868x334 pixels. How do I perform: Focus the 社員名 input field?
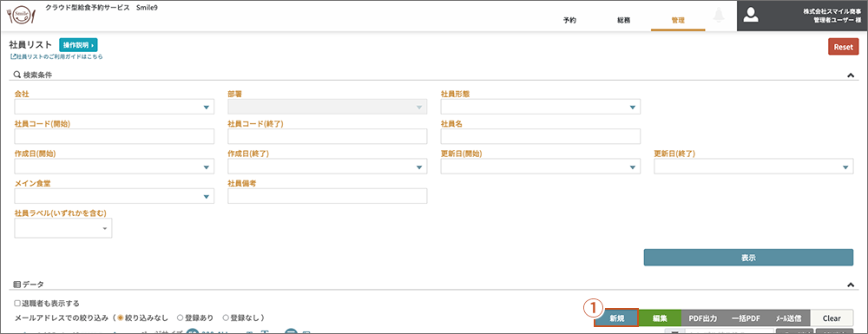pos(540,136)
